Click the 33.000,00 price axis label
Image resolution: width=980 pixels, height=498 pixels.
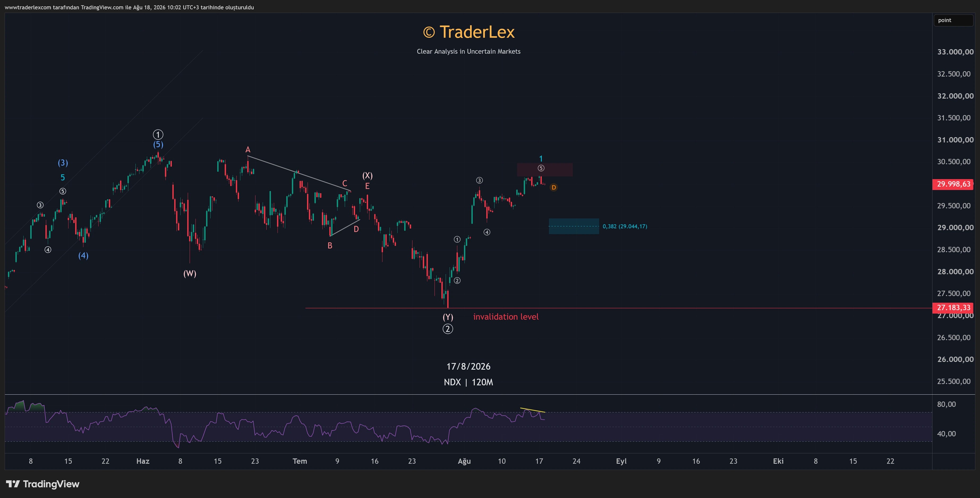click(955, 52)
